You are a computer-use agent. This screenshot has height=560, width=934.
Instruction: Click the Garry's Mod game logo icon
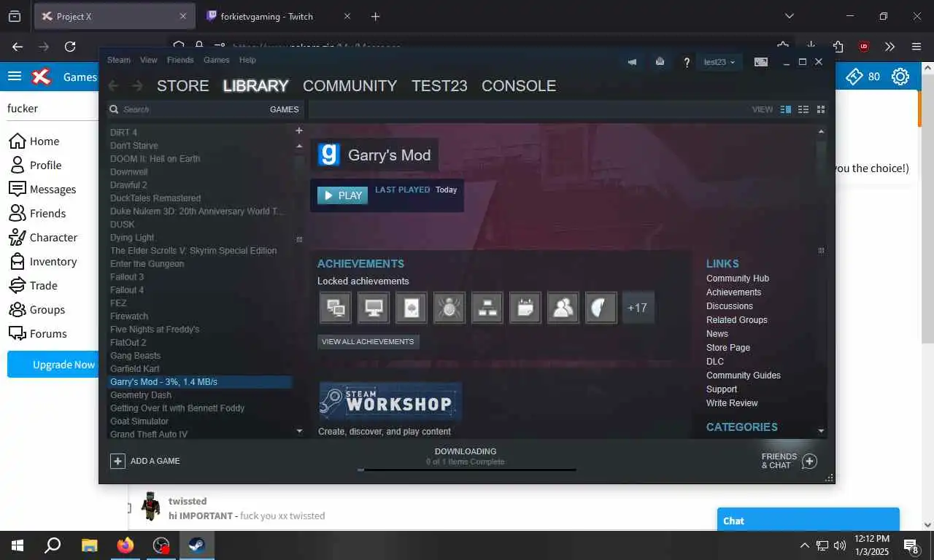point(329,155)
